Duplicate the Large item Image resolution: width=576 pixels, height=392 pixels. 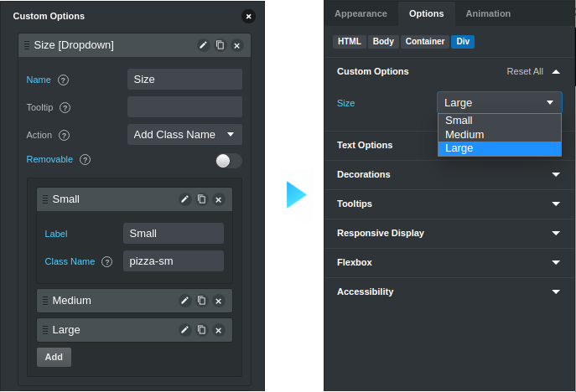[202, 330]
